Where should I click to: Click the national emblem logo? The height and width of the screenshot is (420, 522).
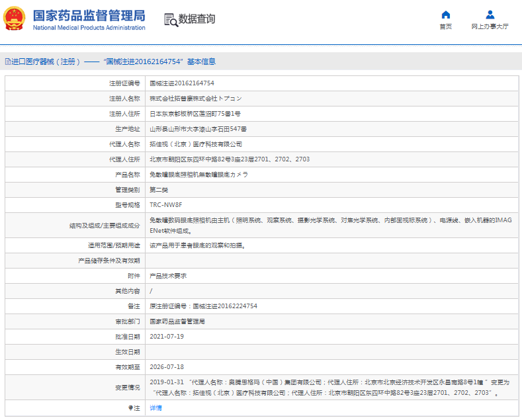15,19
